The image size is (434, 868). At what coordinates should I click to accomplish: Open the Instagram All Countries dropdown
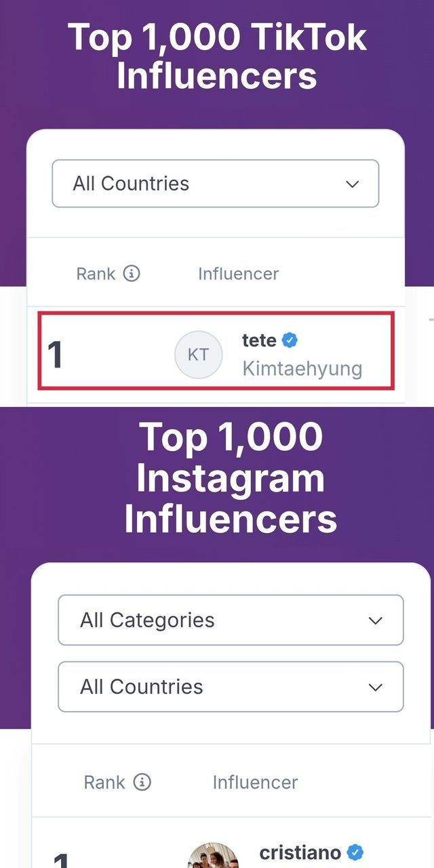pos(231,686)
